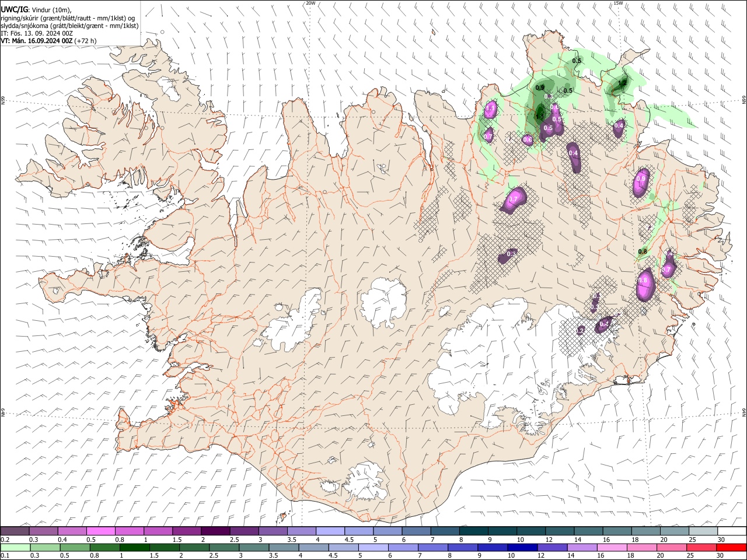Click the bright pink swatch above the upper-row 0.5 label
Image resolution: width=747 pixels, height=560 pixels.
(101, 531)
